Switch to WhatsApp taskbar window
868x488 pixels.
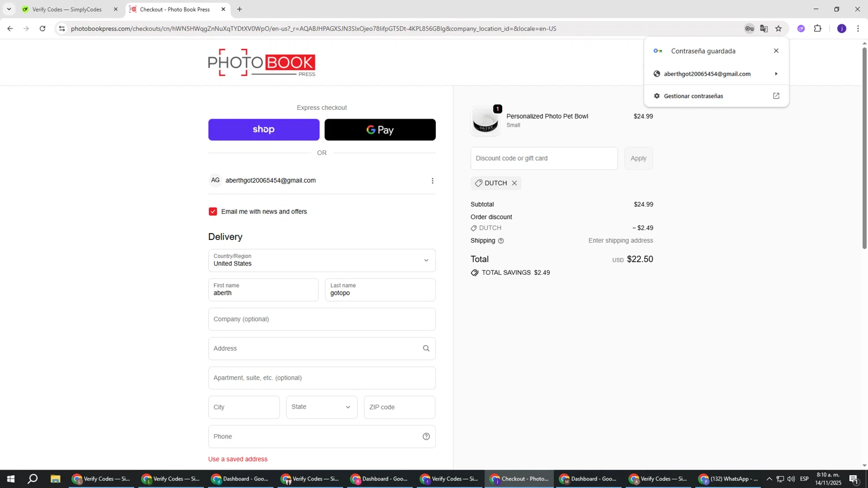click(x=729, y=479)
